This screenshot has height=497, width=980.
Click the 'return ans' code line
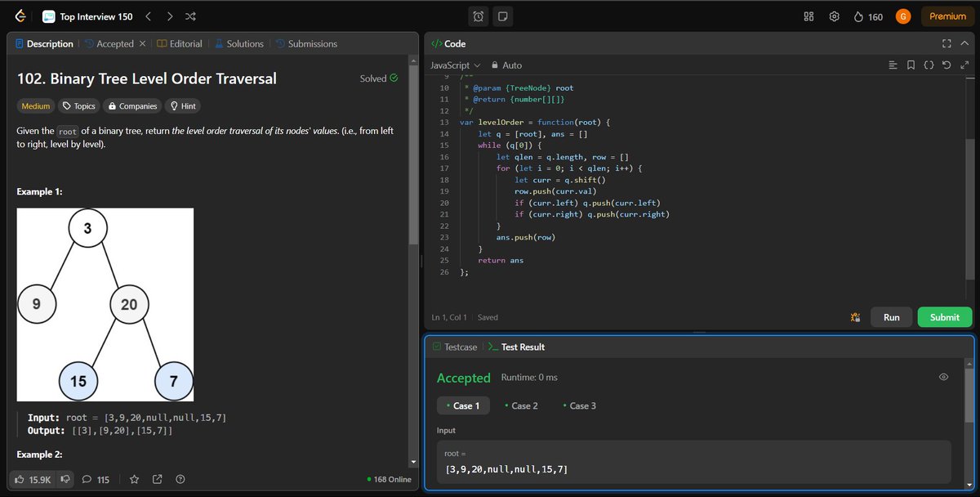(501, 260)
